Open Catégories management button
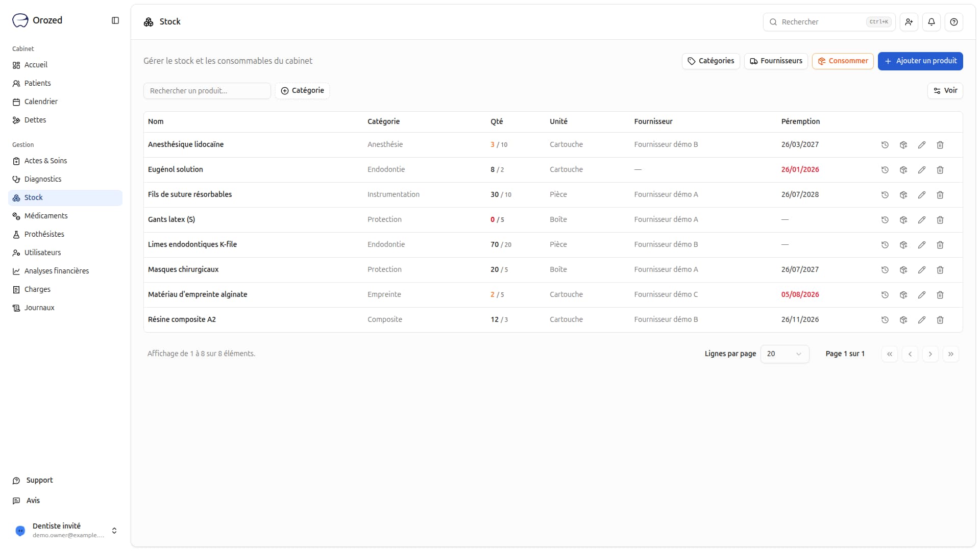980x551 pixels. (x=710, y=61)
